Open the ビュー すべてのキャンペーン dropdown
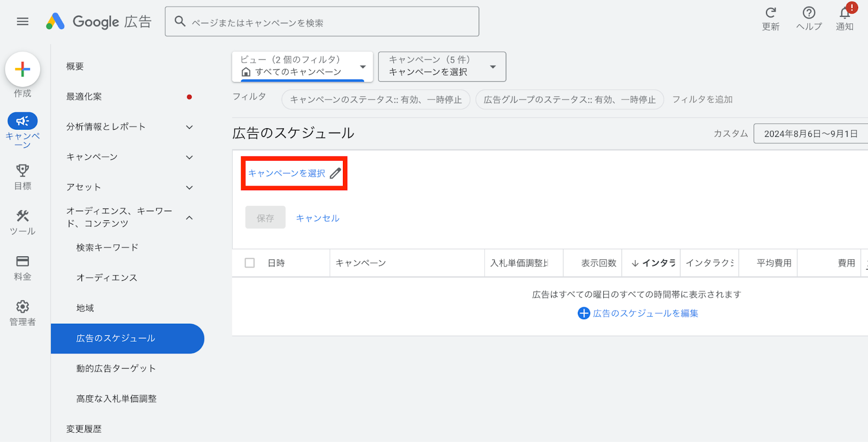This screenshot has width=868, height=442. [303, 66]
